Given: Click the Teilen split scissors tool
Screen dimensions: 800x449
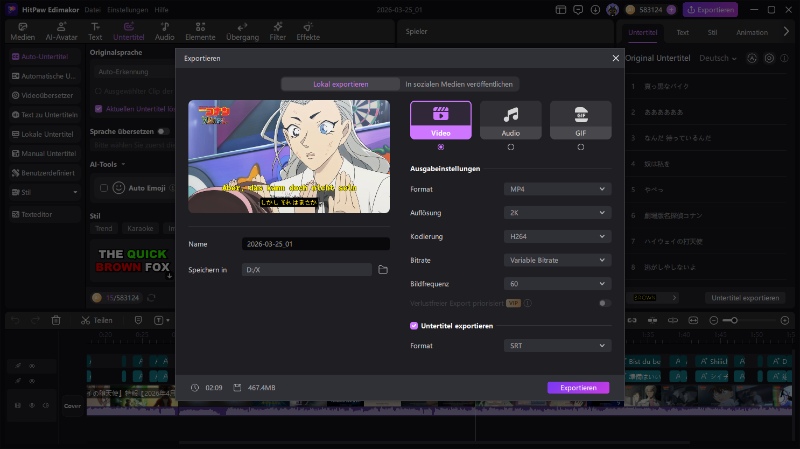Looking at the screenshot, I should (96, 320).
